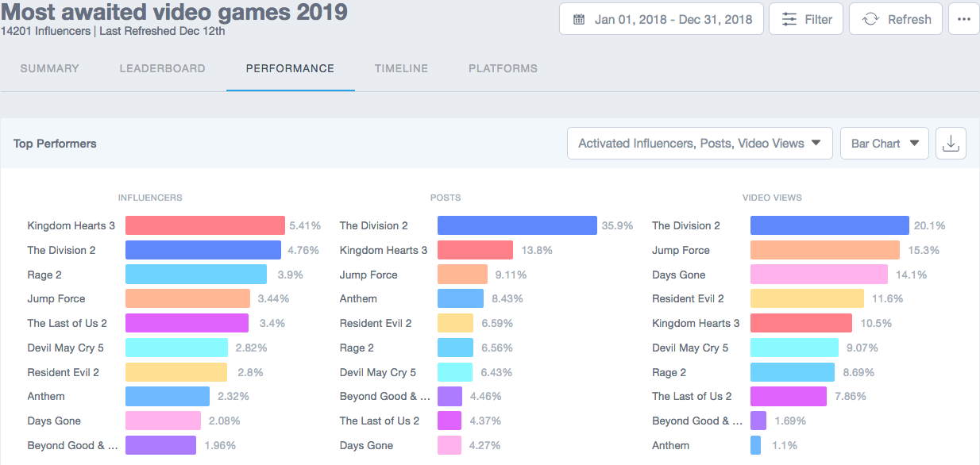Click Beyond Good label in Influencers chart
This screenshot has height=465, width=980.
coord(72,445)
